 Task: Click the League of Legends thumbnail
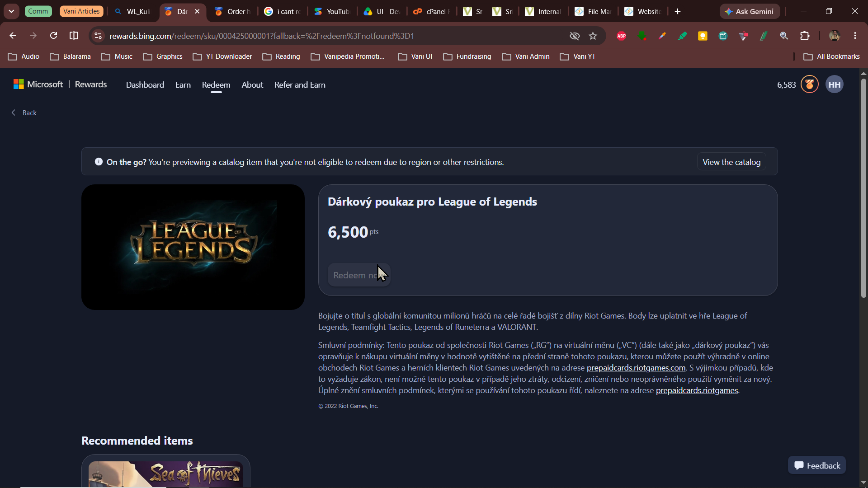193,247
